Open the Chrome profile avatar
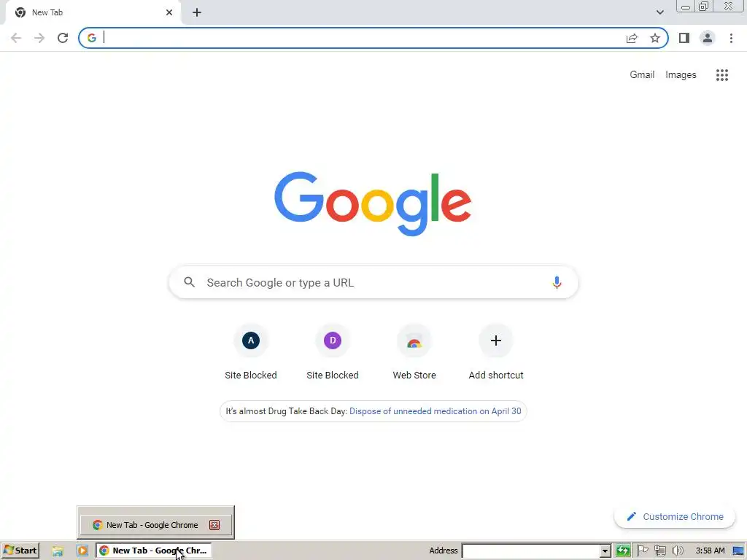Viewport: 747px width, 560px height. pyautogui.click(x=708, y=38)
